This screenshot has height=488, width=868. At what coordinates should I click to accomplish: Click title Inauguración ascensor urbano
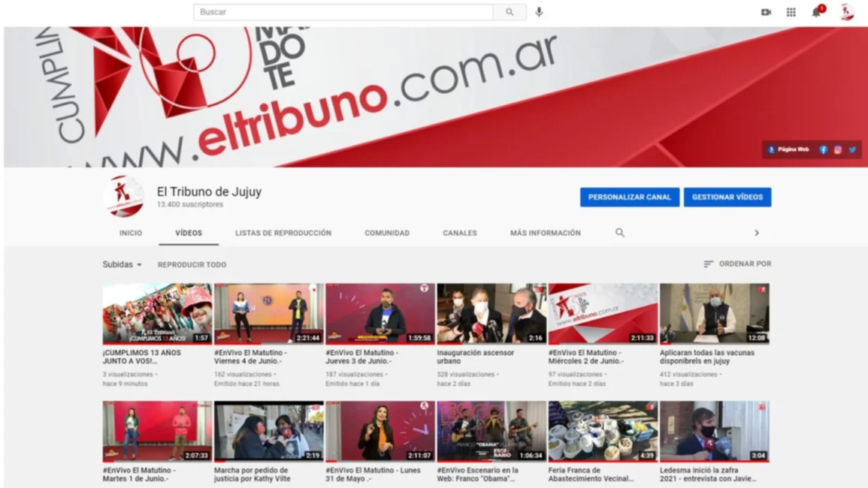click(476, 357)
